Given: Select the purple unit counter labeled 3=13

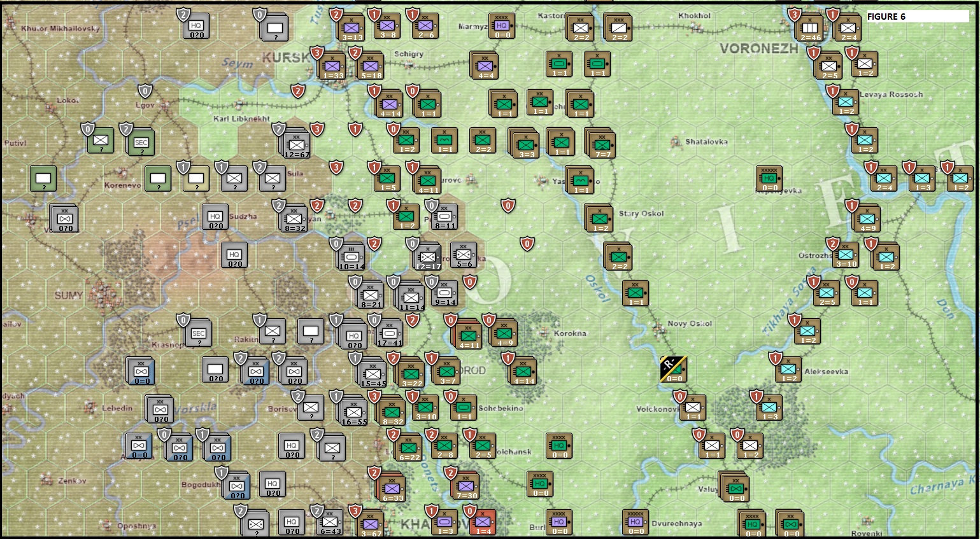Looking at the screenshot, I should pos(352,28).
